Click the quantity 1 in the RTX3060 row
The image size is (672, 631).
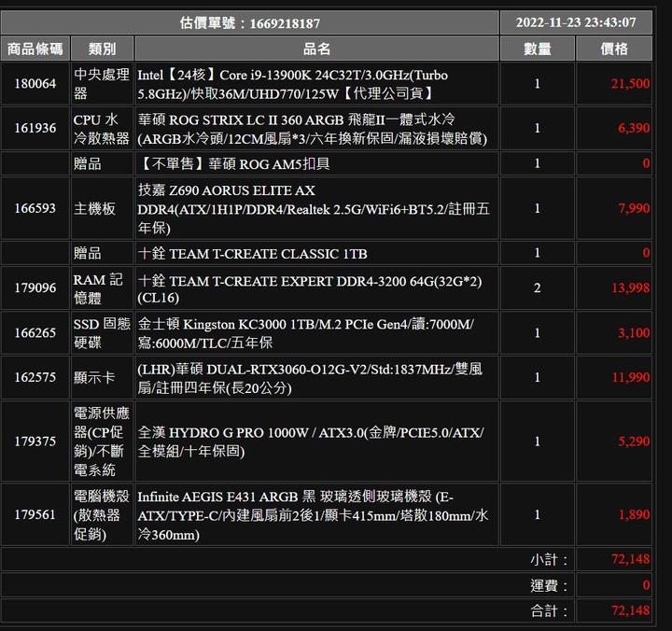pyautogui.click(x=538, y=378)
